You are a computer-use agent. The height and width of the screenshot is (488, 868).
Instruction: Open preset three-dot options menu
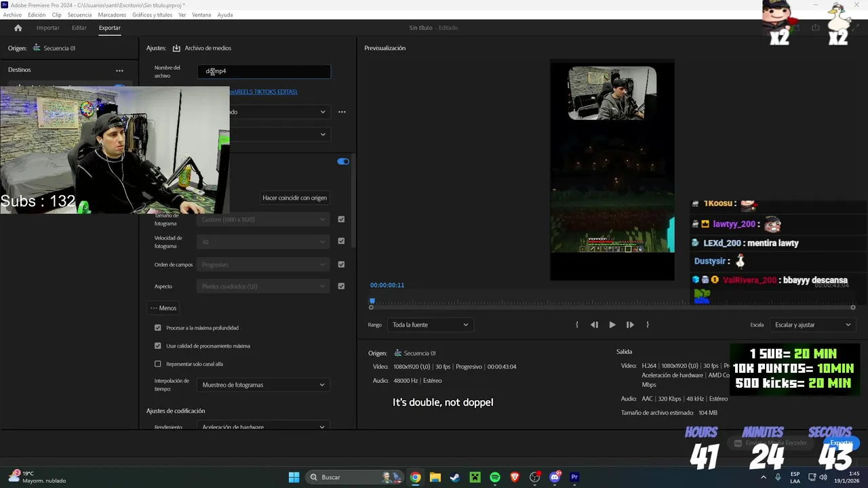click(x=342, y=112)
